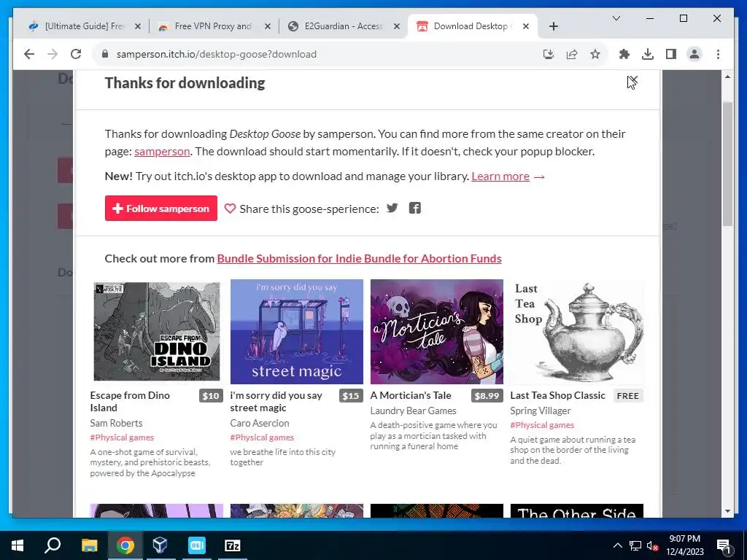Follow samperson with the red button
The width and height of the screenshot is (747, 560).
(161, 208)
